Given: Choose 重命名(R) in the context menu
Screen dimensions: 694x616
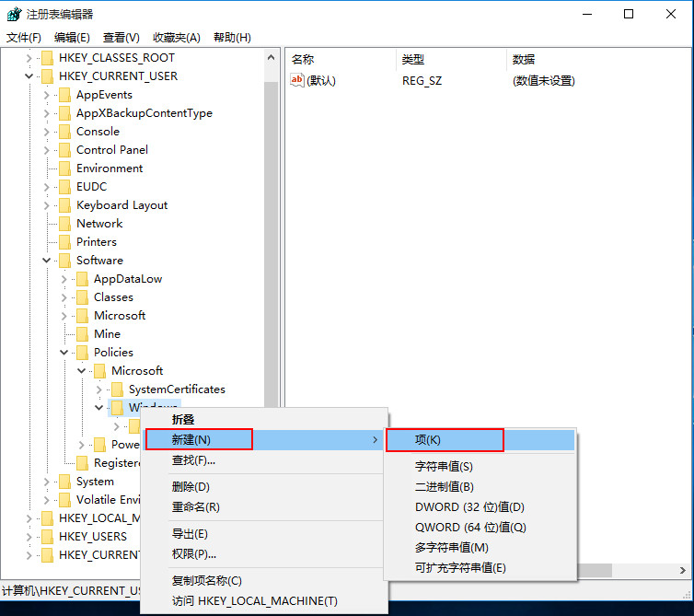Looking at the screenshot, I should [x=265, y=507].
